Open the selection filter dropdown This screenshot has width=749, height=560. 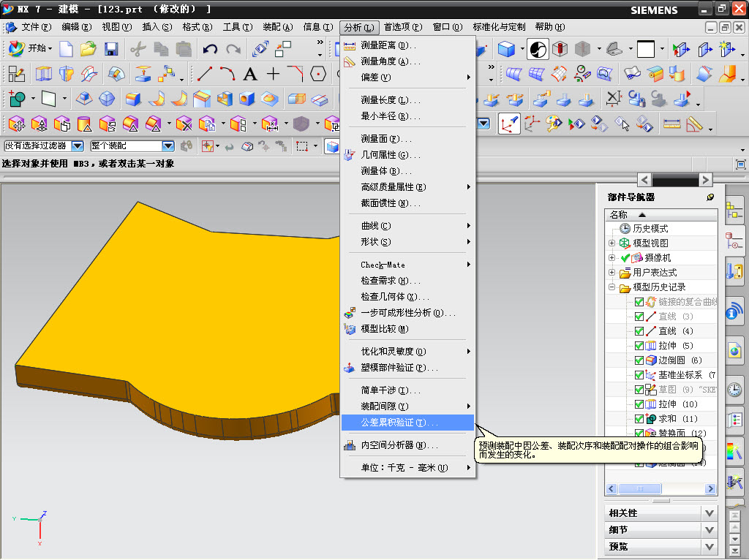[78, 145]
